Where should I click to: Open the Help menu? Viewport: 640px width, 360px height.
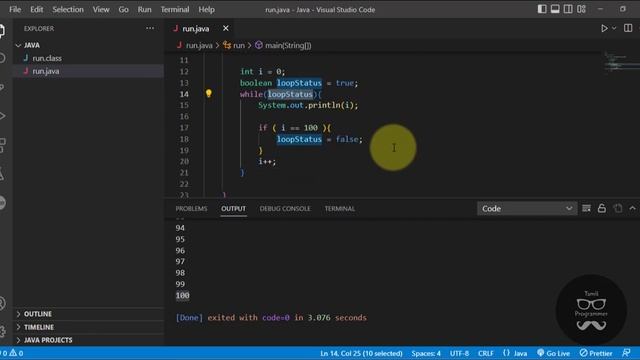click(x=207, y=9)
